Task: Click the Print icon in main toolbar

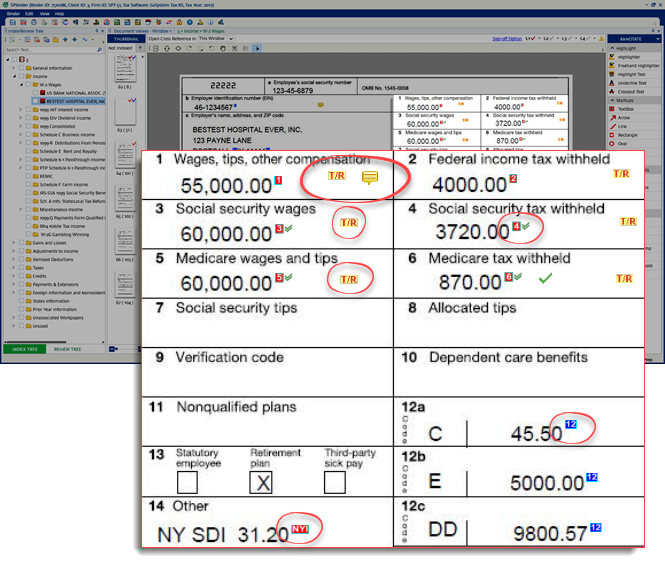Action: pyautogui.click(x=34, y=22)
